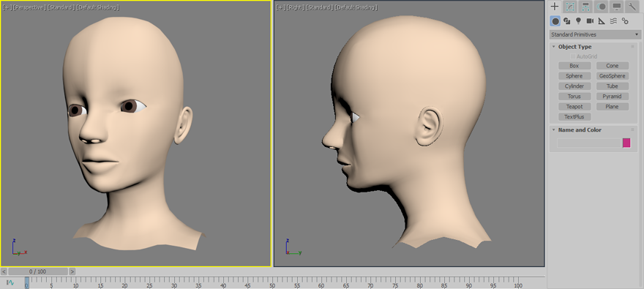This screenshot has height=289, width=644.
Task: Click the object name input field
Action: [x=588, y=143]
